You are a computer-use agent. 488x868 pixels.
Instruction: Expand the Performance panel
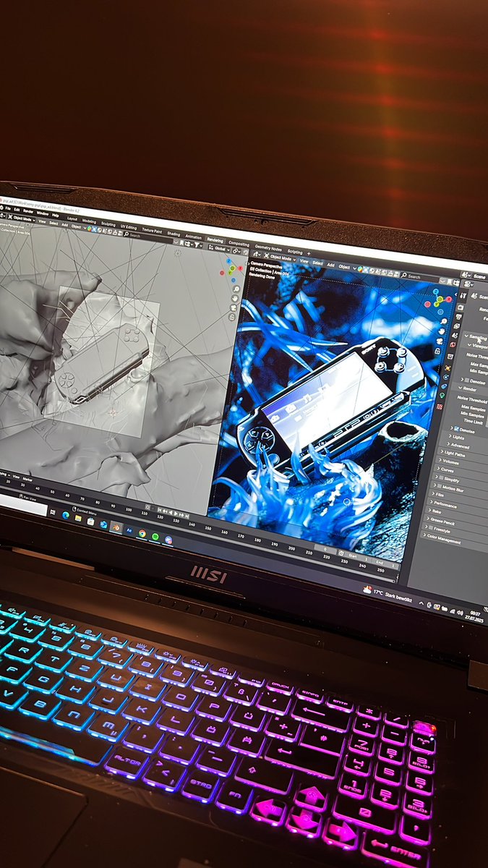click(444, 504)
